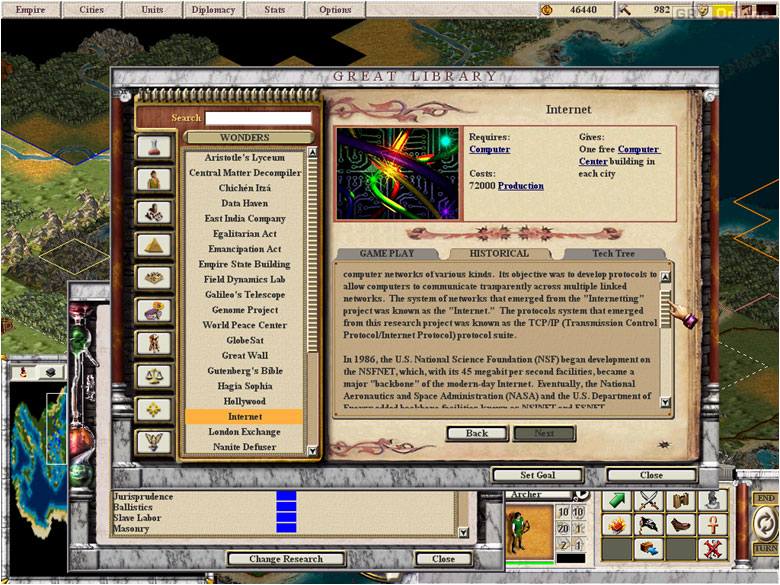Click the ankh order icon
This screenshot has width=780, height=585.
point(712,525)
